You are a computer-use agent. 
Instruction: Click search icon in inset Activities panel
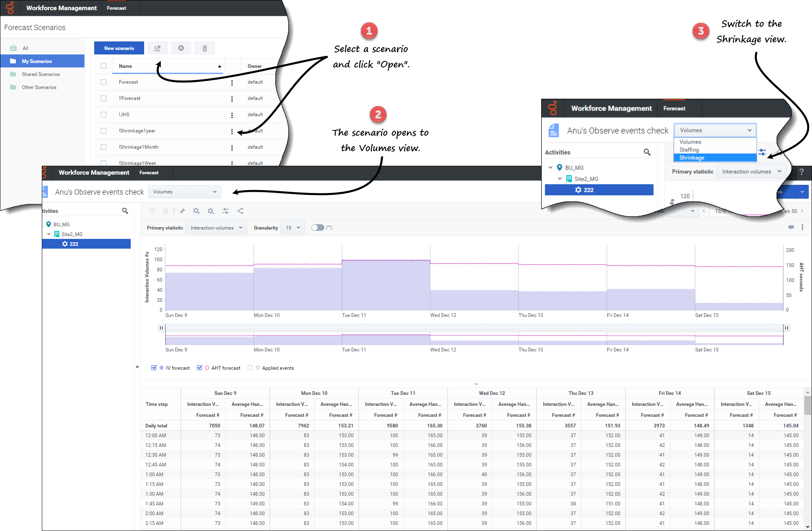(647, 152)
